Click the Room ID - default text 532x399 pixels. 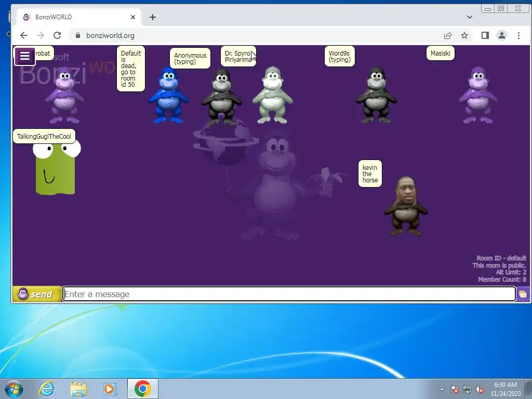coord(501,258)
